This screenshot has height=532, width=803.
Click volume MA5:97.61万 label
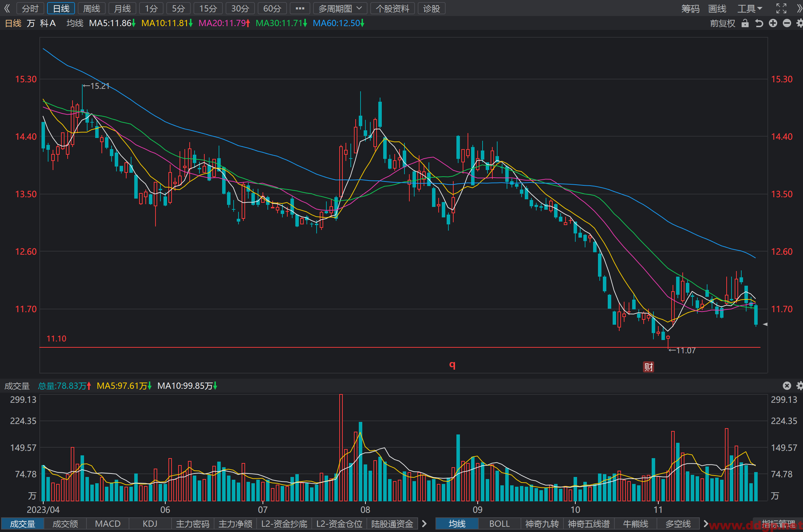click(x=124, y=386)
